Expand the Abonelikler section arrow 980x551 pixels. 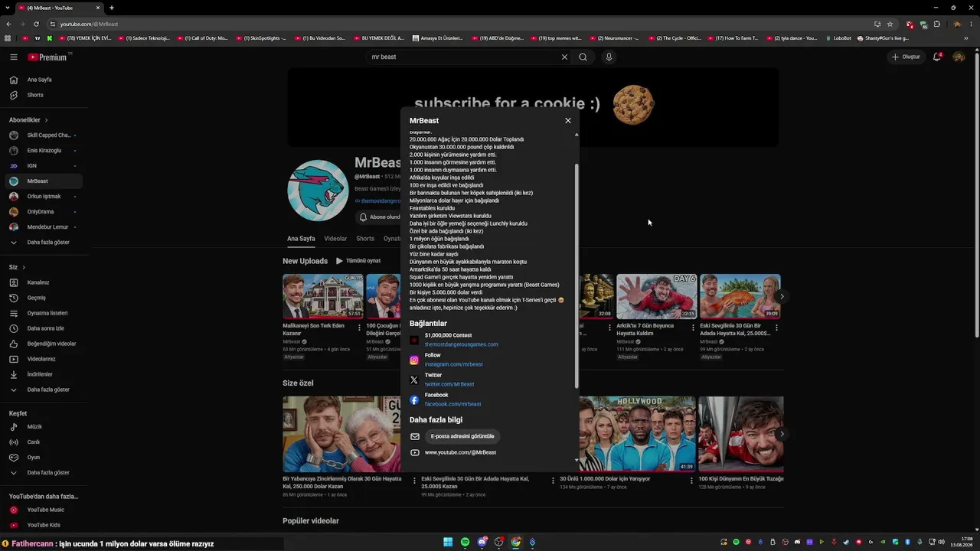(x=46, y=120)
